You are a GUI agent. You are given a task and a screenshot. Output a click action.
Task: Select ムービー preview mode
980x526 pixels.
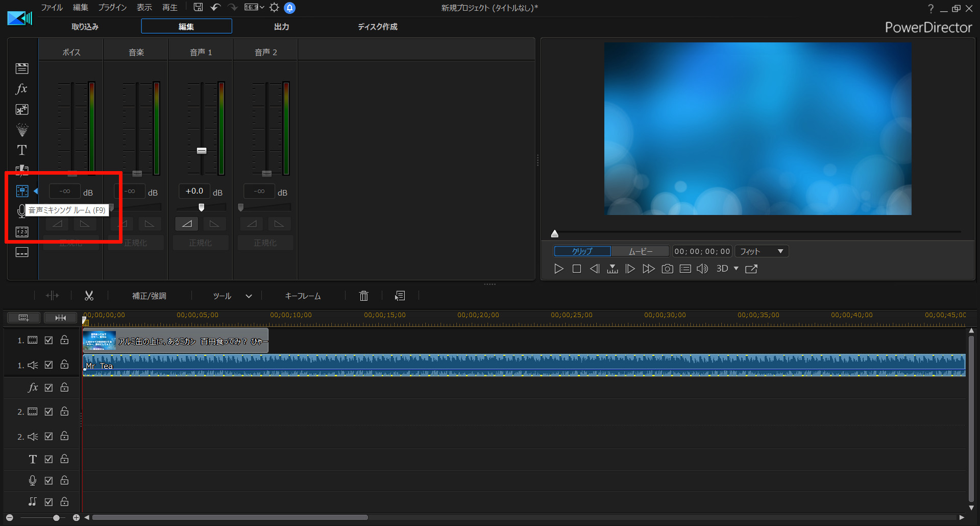640,251
